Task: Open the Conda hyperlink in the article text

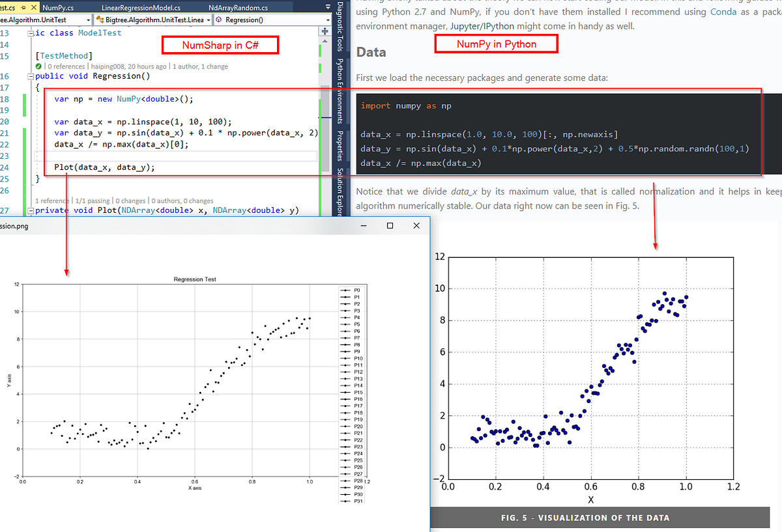Action: click(x=723, y=11)
